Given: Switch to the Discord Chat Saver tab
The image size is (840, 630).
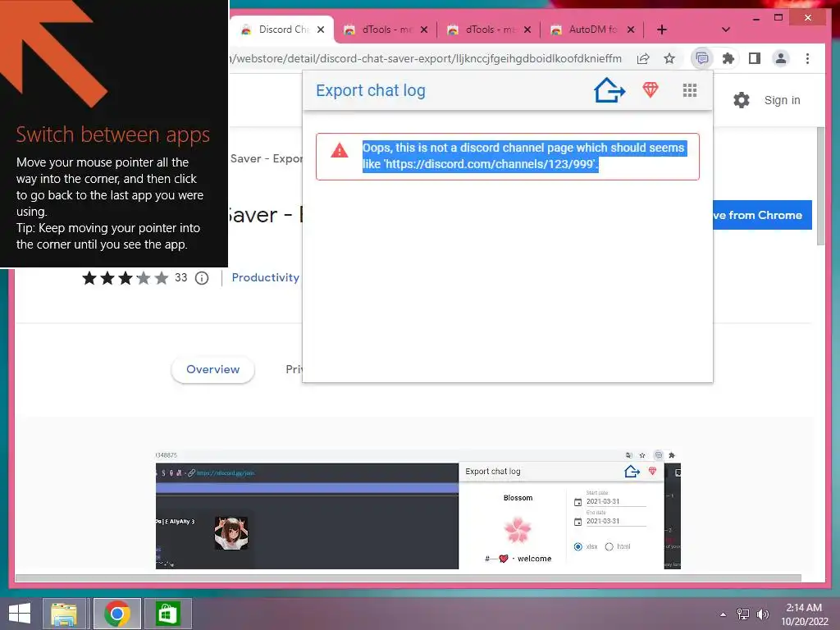Looking at the screenshot, I should click(283, 30).
